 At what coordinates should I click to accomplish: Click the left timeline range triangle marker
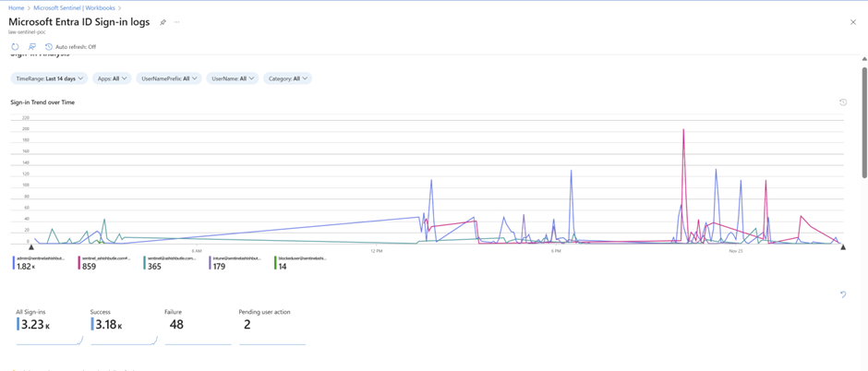click(x=31, y=246)
